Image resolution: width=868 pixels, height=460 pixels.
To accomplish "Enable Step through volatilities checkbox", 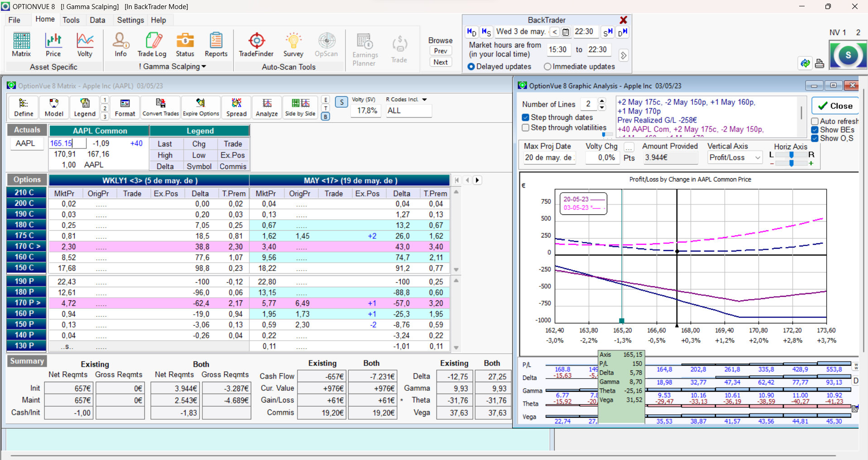I will (526, 128).
